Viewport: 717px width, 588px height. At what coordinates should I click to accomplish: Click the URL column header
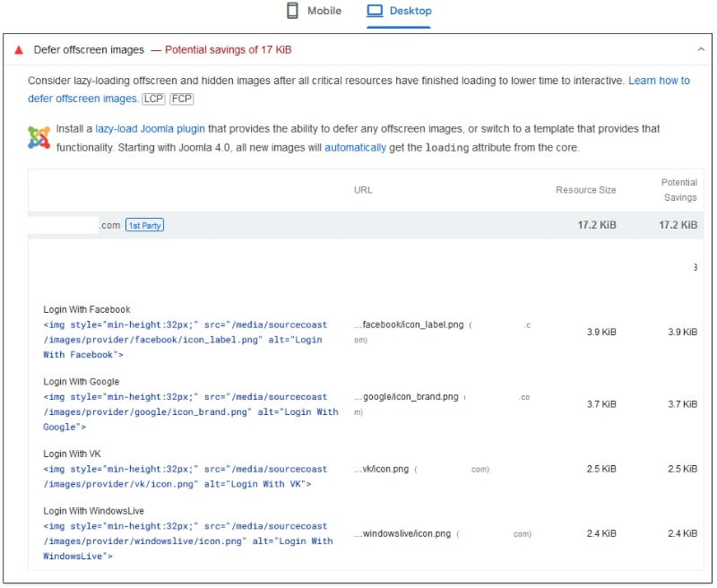click(x=363, y=190)
